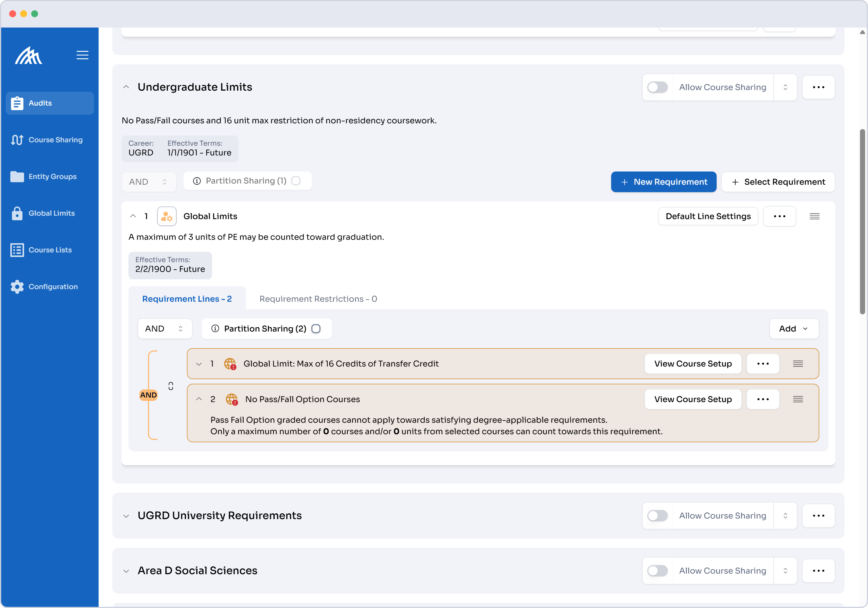The height and width of the screenshot is (608, 868).
Task: Open Configuration gear icon
Action: tap(17, 287)
